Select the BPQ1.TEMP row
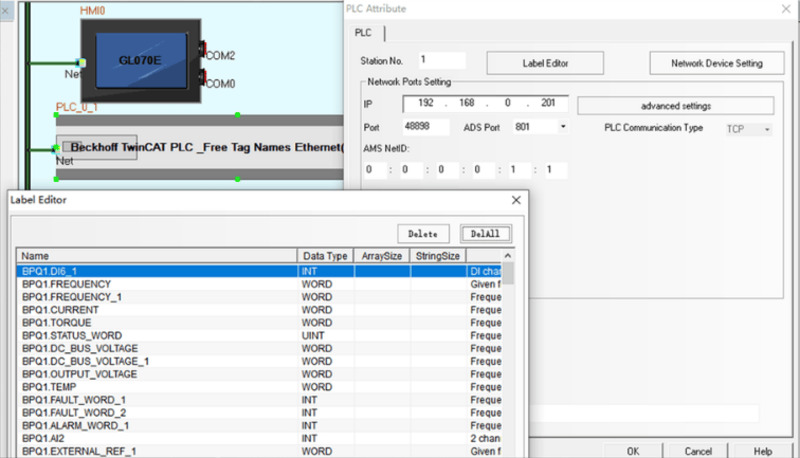This screenshot has width=800, height=458. pyautogui.click(x=259, y=387)
